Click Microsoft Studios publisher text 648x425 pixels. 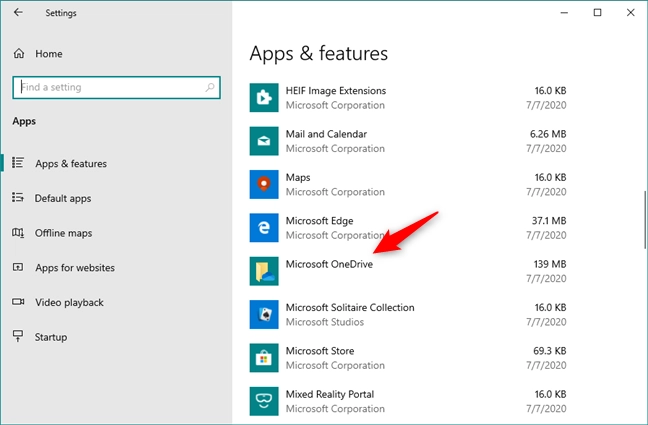pos(325,322)
